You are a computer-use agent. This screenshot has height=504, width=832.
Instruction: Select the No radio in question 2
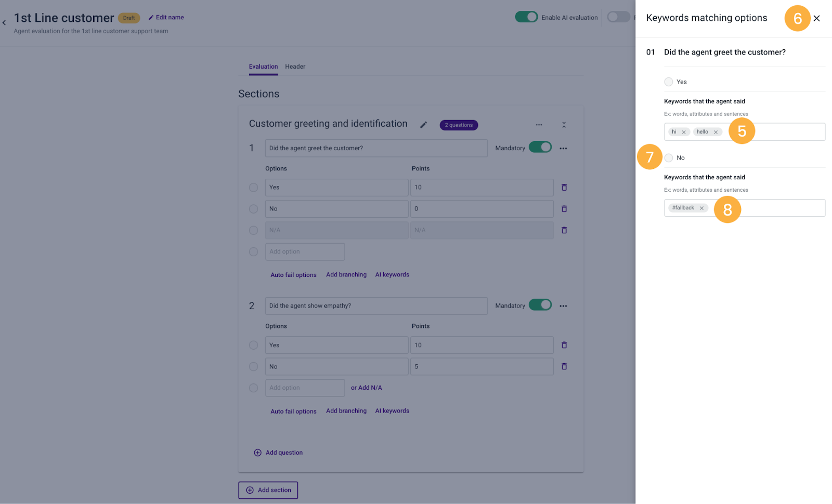(x=253, y=366)
